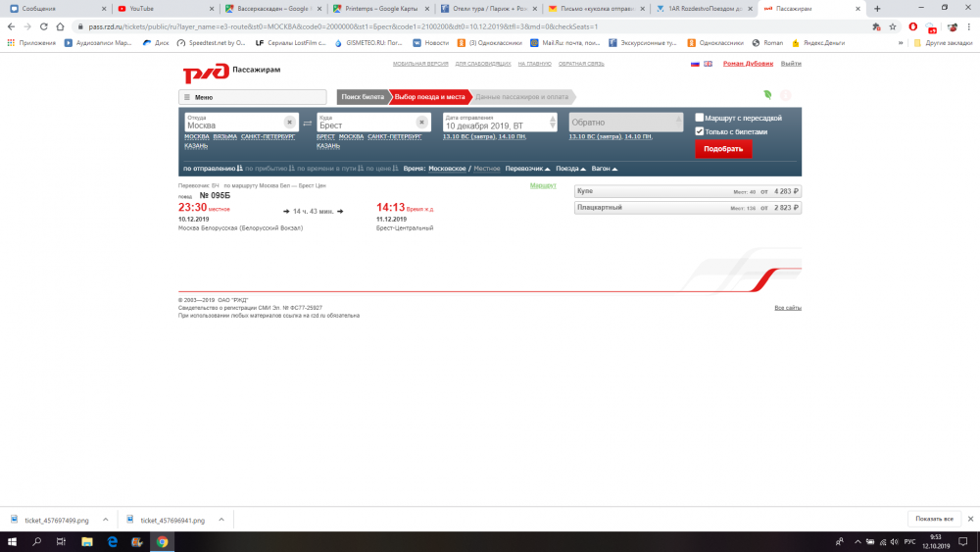The height and width of the screenshot is (552, 980).
Task: Enable the 'Маршрут с пересадкой' checkbox
Action: 700,118
